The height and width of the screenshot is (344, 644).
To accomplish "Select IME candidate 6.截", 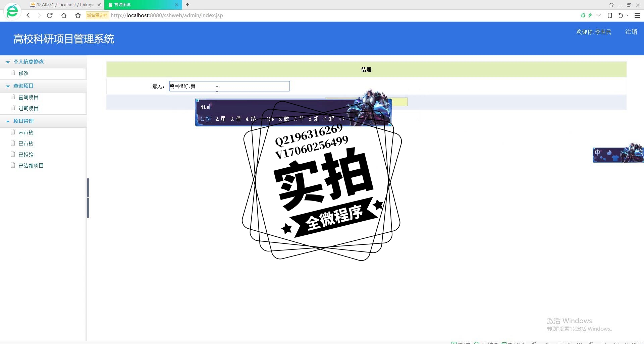I will [x=283, y=119].
